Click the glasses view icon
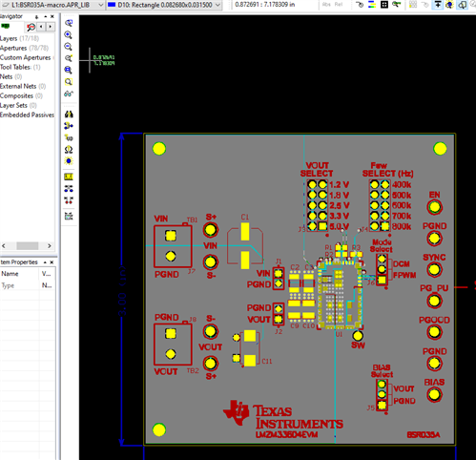476x460 pixels. (x=69, y=94)
